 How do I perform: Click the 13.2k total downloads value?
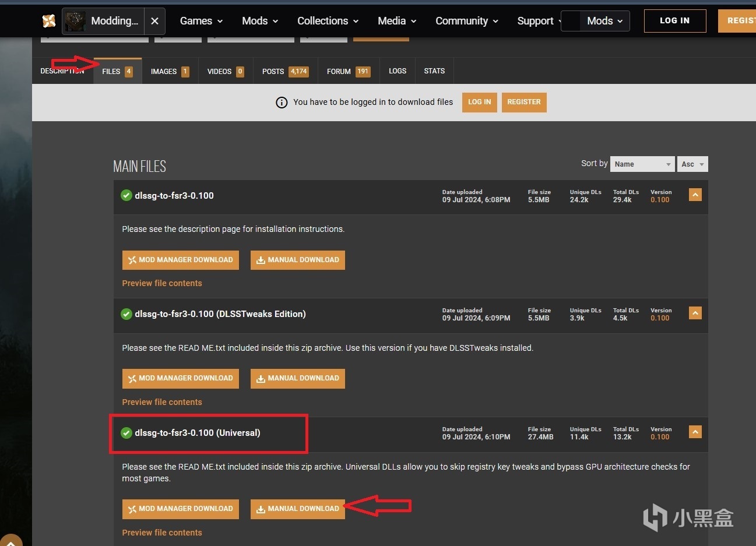click(x=623, y=437)
